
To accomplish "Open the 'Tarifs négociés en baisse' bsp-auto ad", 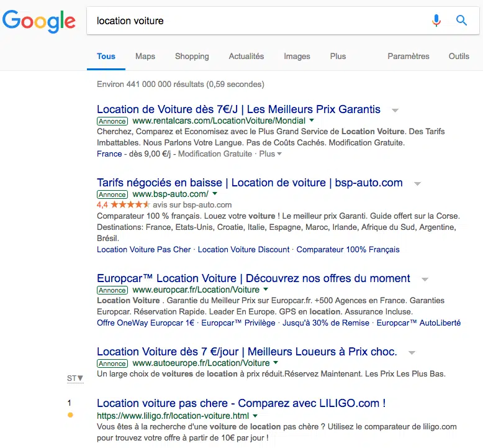I will [x=250, y=183].
